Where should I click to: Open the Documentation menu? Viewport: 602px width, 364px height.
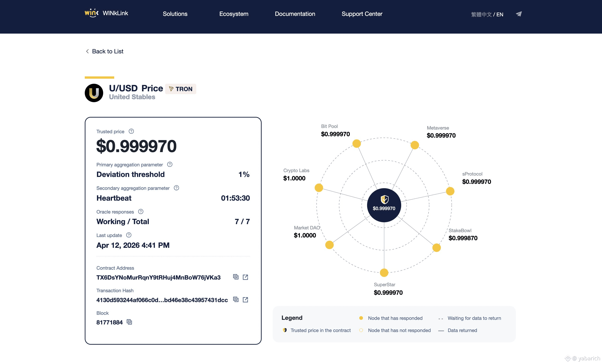[295, 14]
